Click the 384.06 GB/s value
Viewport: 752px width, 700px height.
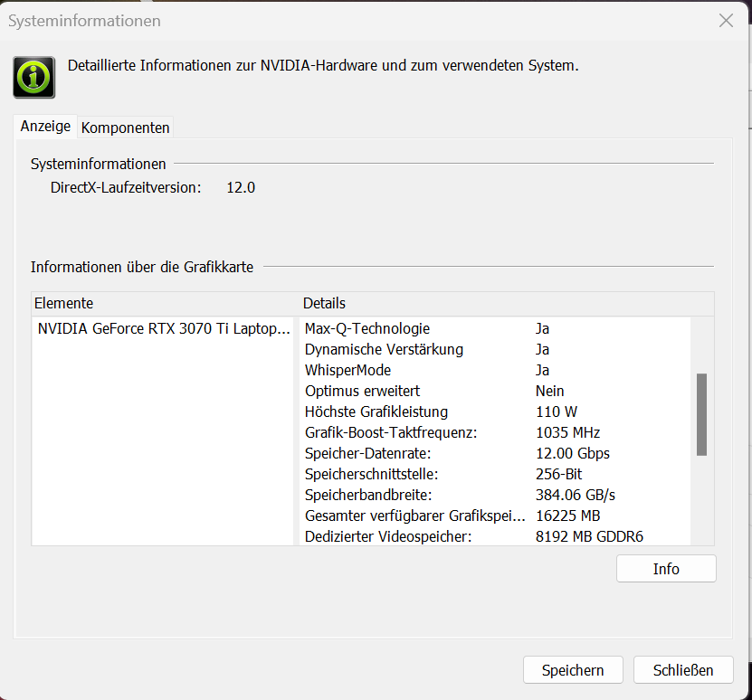click(x=576, y=495)
